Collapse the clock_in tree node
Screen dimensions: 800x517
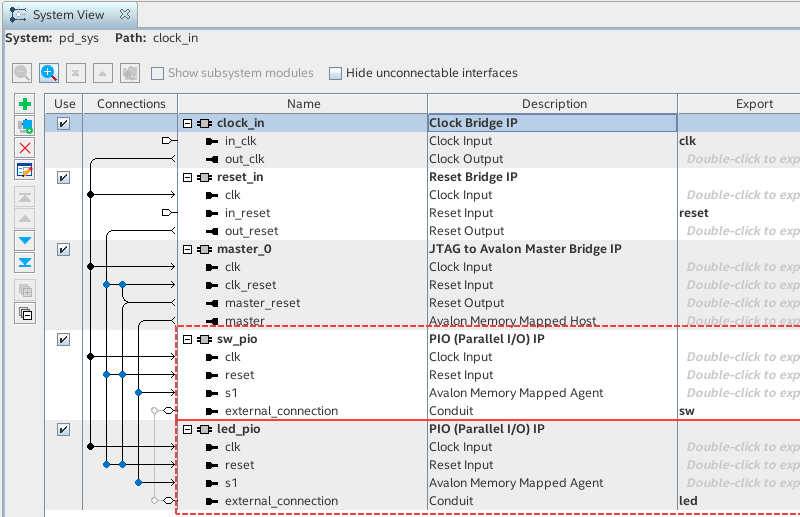point(187,123)
